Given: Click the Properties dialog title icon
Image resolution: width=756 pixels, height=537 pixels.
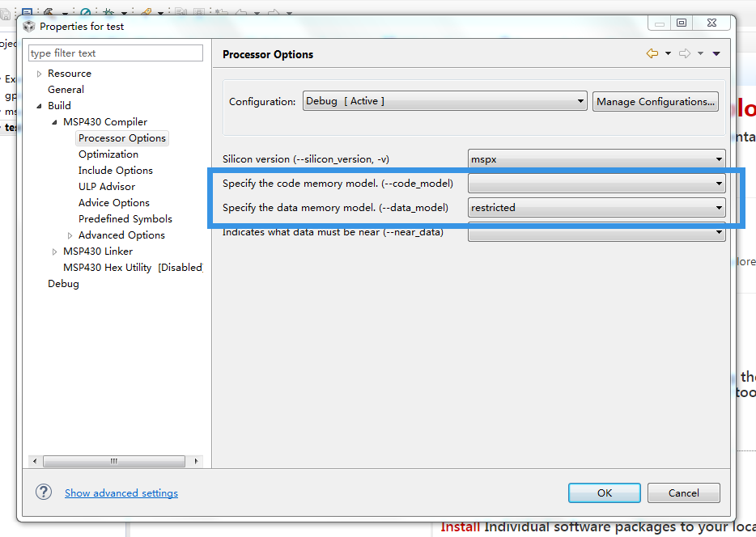Looking at the screenshot, I should pos(29,27).
